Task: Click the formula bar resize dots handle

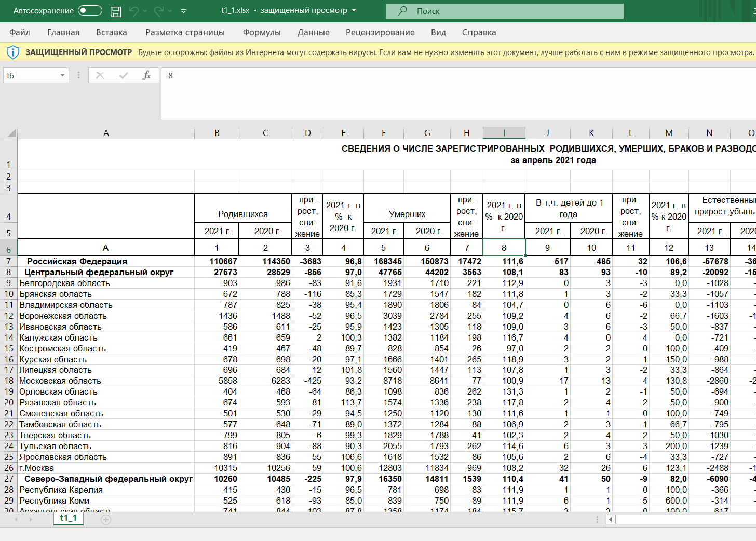Action: click(x=78, y=76)
